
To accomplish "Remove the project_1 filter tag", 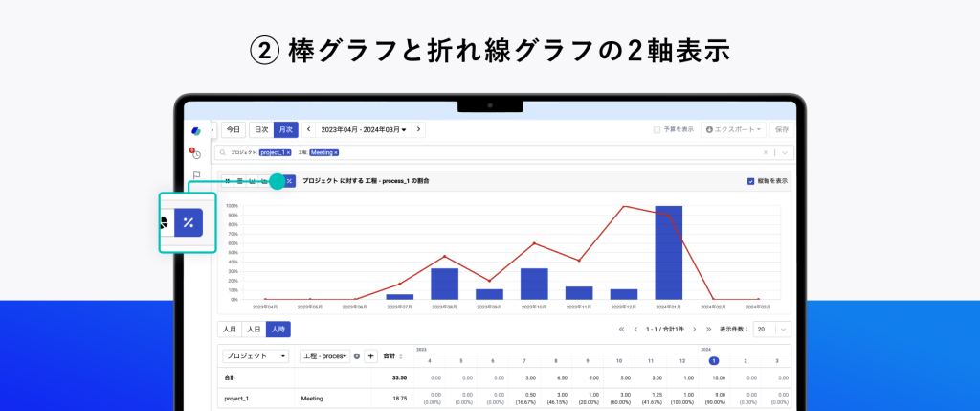I will click(288, 152).
